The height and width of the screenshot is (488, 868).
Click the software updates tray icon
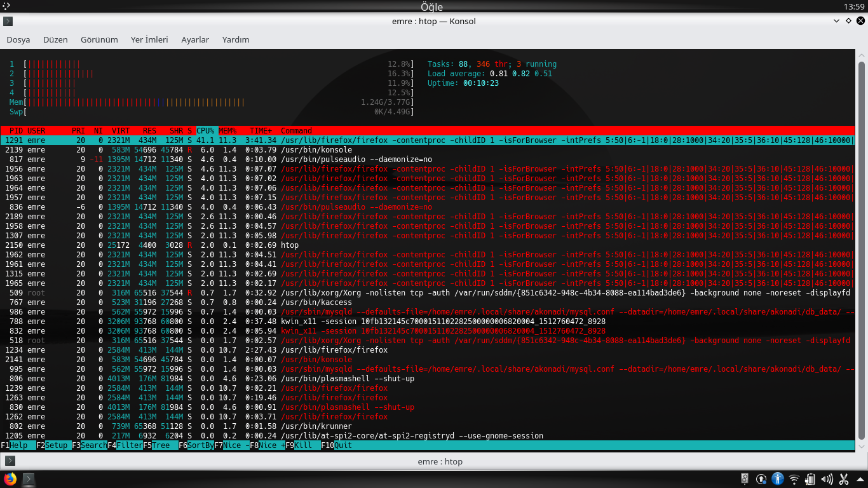[x=761, y=479]
